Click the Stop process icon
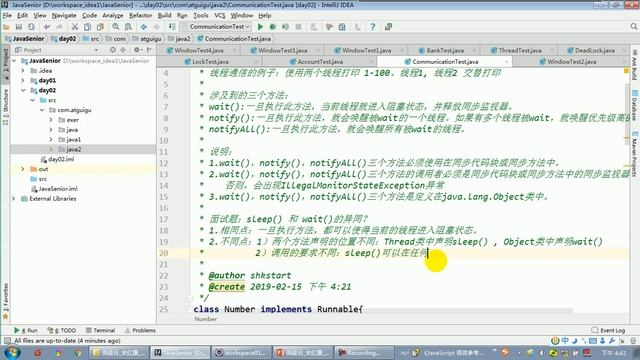This screenshot has height=360, width=640. pos(298,27)
